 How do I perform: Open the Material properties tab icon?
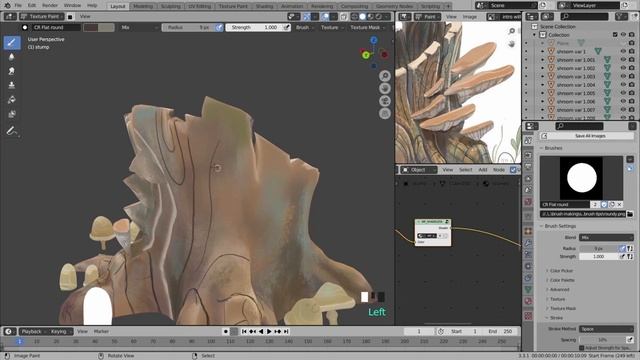[528, 301]
